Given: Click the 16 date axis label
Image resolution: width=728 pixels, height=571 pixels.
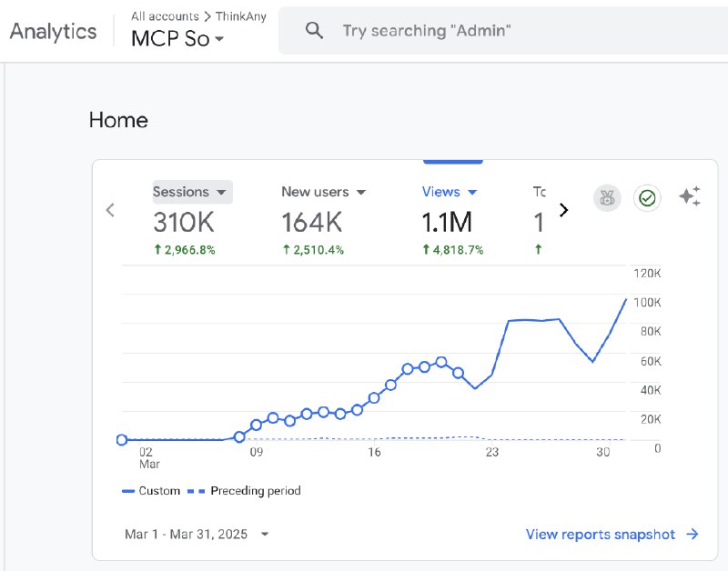Looking at the screenshot, I should point(374,452).
